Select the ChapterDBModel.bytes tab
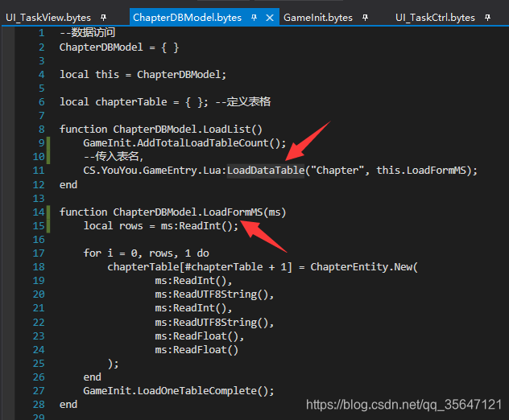 (188, 18)
